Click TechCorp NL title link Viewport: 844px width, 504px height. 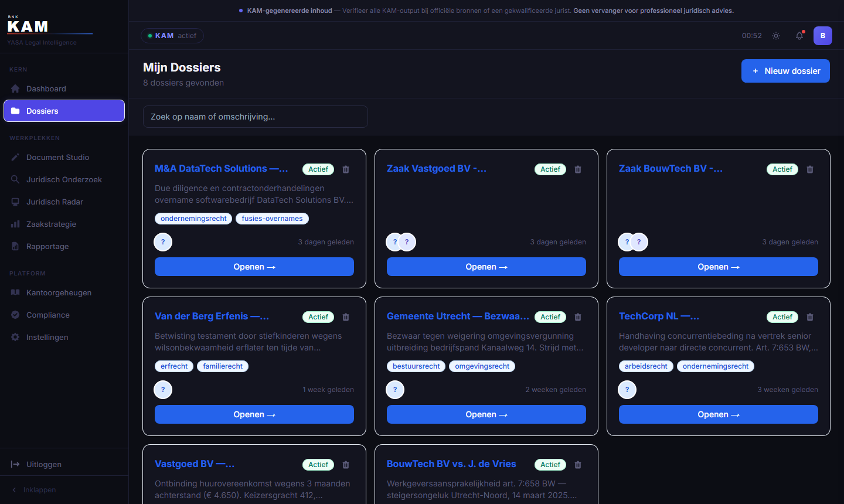coord(659,316)
